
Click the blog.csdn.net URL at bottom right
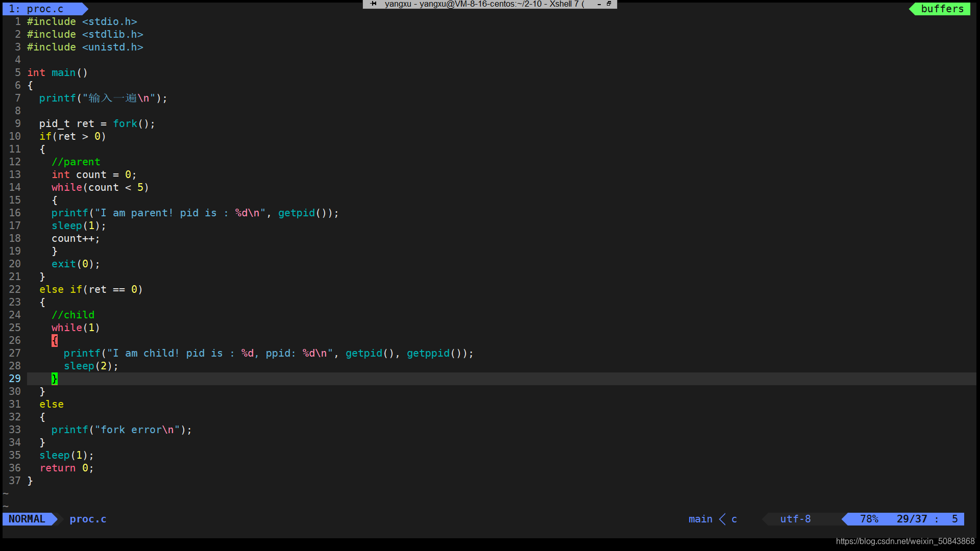(x=905, y=541)
